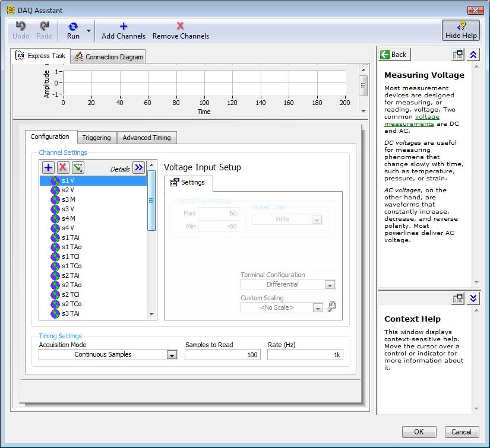Click the Min signal input range field
This screenshot has width=490, height=448.
(219, 226)
